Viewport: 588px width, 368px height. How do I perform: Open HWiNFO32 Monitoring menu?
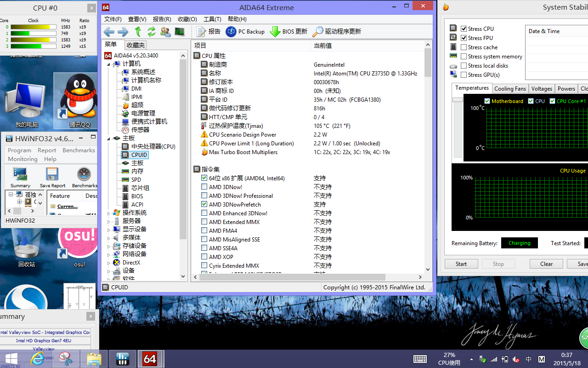click(23, 159)
